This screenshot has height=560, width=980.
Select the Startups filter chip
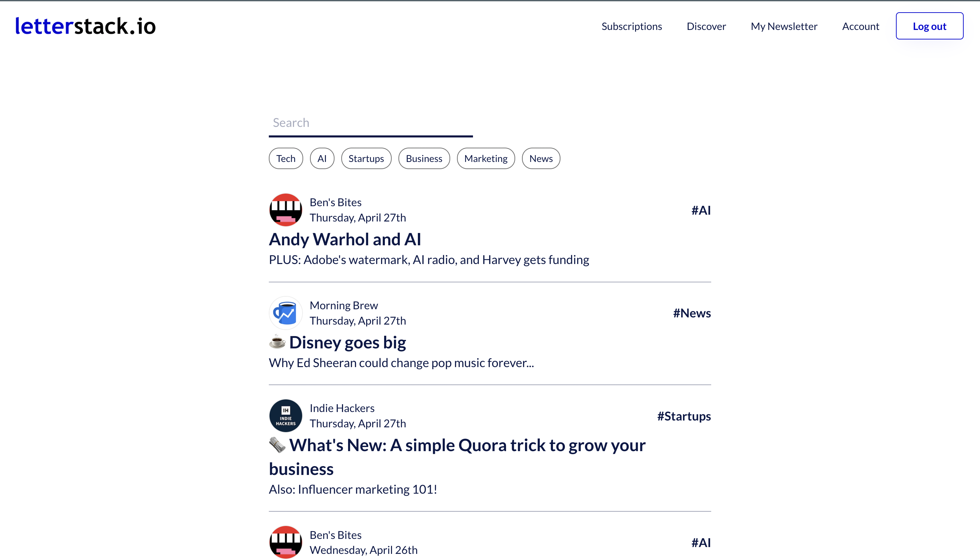(x=366, y=159)
